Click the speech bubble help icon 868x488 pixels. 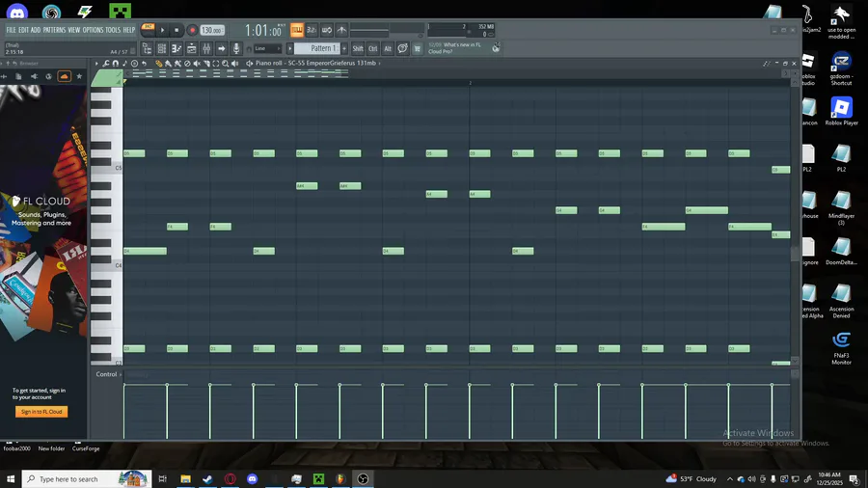point(402,48)
